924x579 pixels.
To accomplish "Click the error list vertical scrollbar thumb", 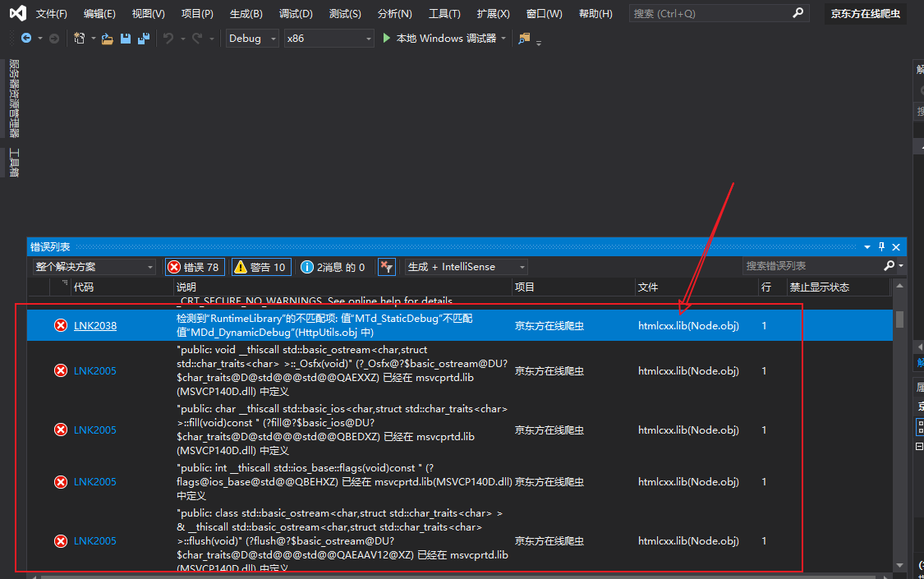I will tap(899, 319).
